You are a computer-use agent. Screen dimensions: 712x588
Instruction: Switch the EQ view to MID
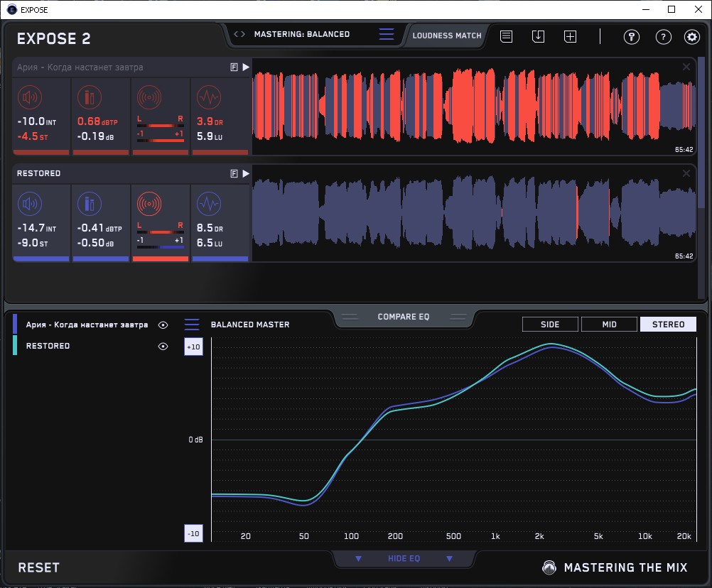(x=609, y=325)
